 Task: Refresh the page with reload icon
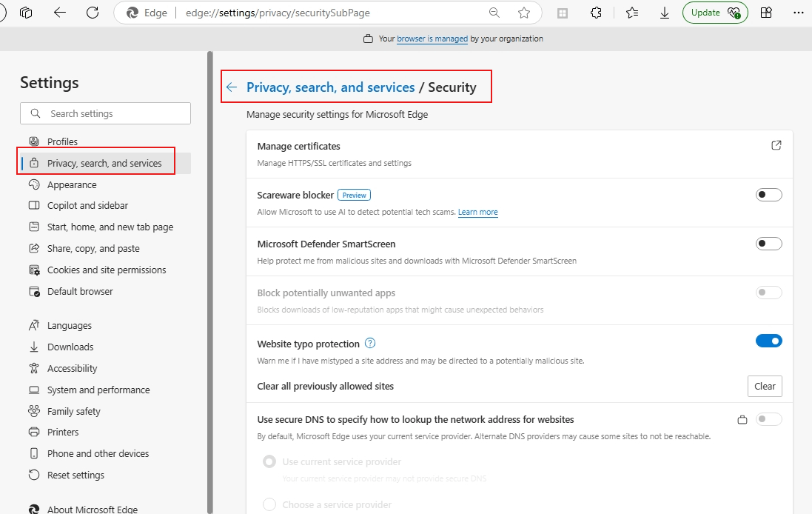[x=93, y=13]
